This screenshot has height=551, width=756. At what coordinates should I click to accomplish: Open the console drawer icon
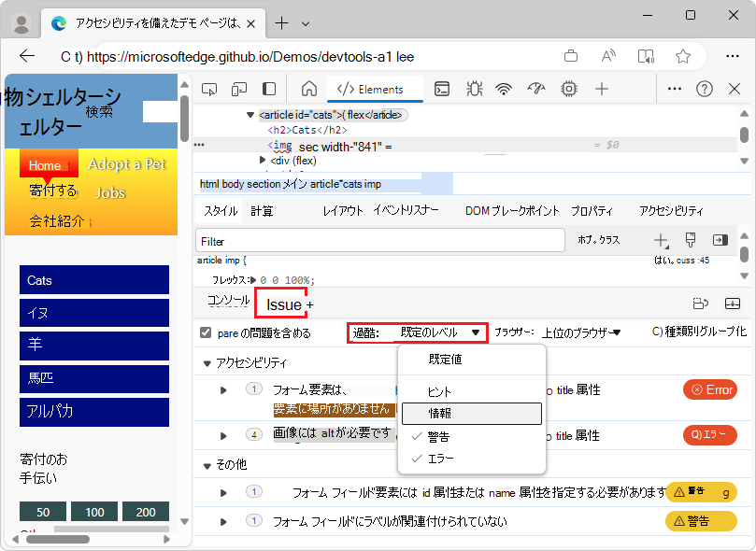coord(440,88)
